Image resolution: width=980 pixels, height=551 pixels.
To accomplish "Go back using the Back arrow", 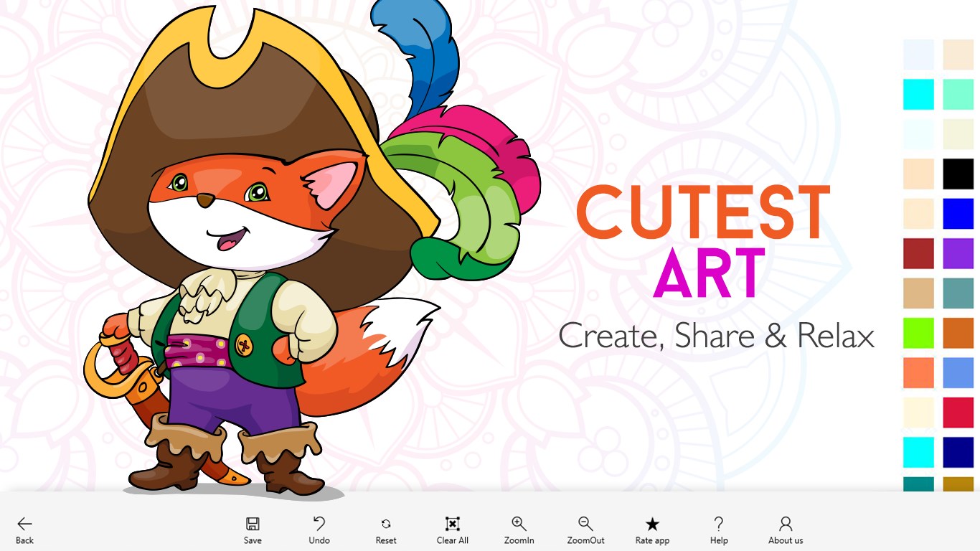I will pos(25,530).
